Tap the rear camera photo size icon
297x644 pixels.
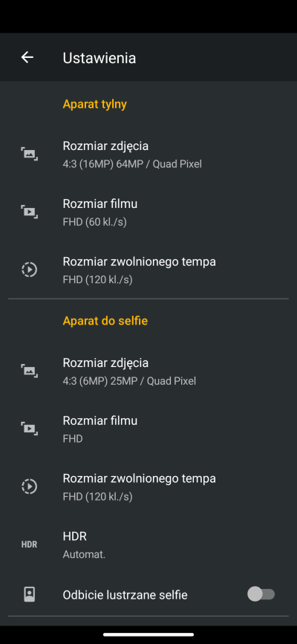(x=29, y=154)
